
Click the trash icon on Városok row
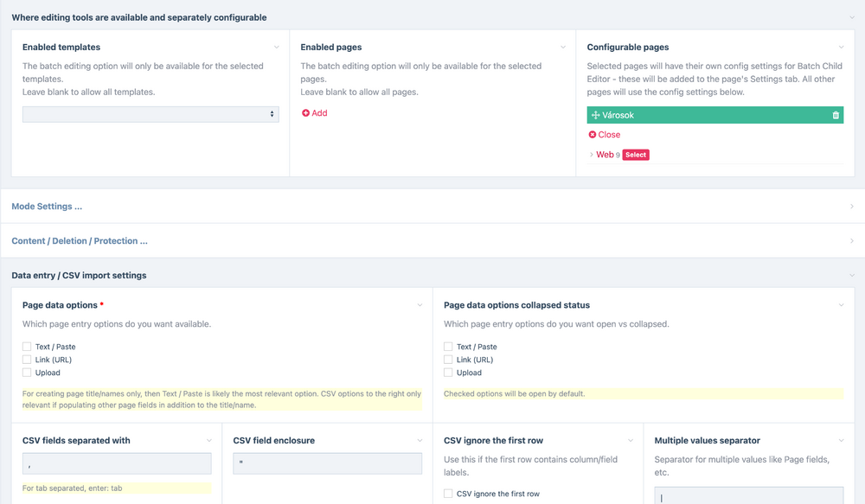click(x=836, y=115)
